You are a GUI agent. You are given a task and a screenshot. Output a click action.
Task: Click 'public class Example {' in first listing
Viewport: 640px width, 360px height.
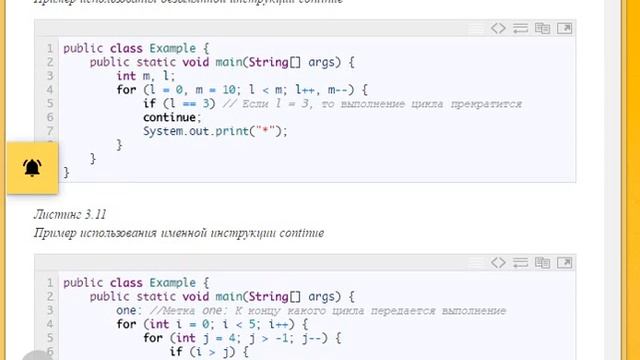pyautogui.click(x=136, y=48)
